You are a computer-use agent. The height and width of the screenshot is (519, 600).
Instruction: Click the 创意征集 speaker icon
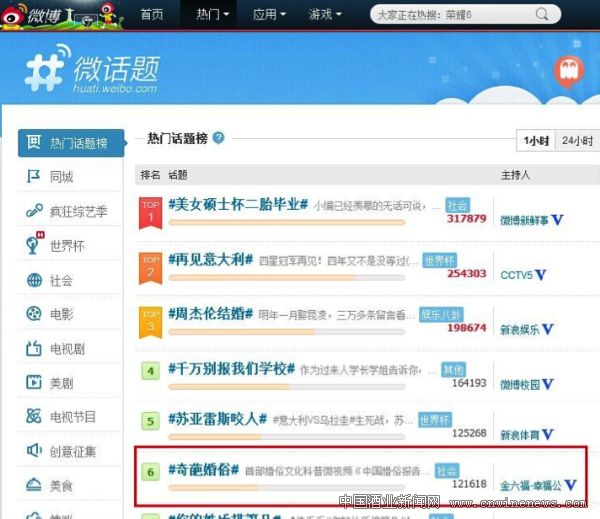pos(34,450)
